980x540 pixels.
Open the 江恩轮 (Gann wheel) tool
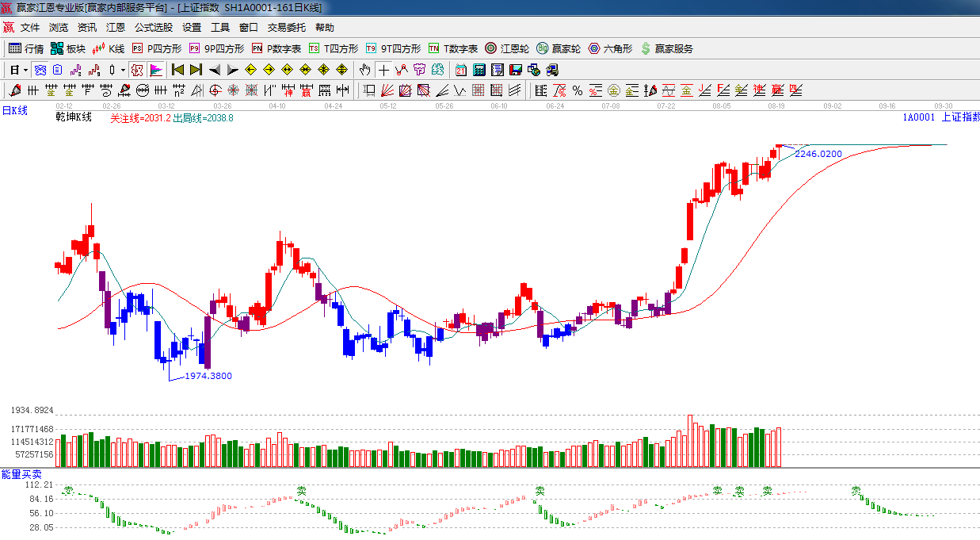[507, 48]
